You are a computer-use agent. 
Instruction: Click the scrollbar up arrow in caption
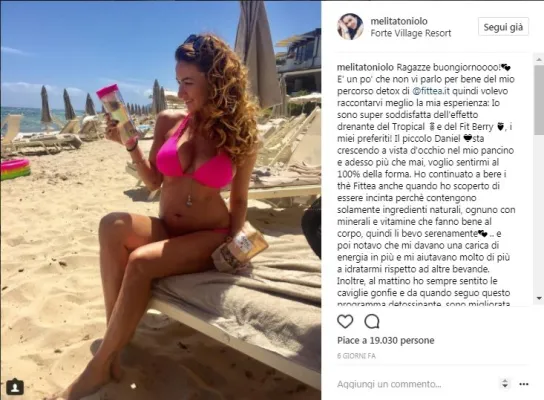pyautogui.click(x=539, y=60)
